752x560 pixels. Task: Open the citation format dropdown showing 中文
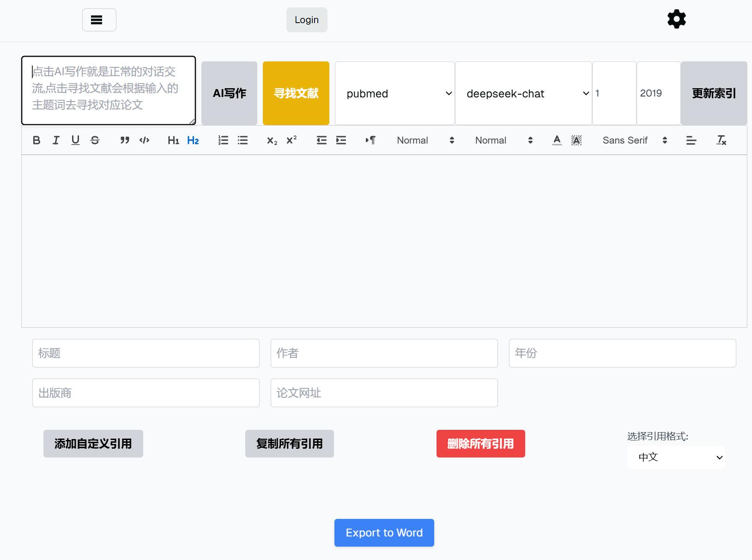[x=676, y=457]
